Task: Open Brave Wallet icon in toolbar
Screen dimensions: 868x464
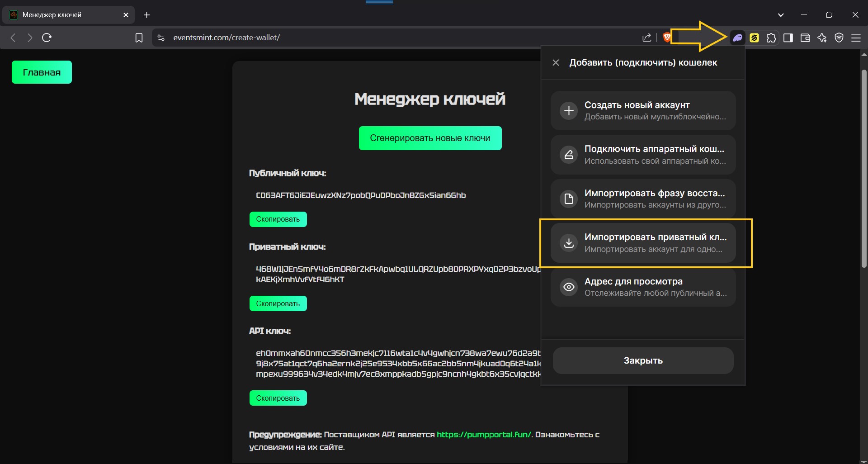Action: click(x=805, y=38)
